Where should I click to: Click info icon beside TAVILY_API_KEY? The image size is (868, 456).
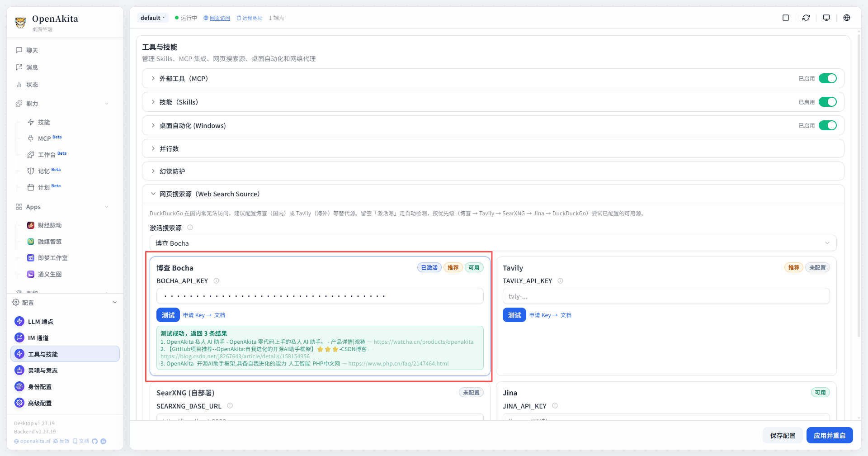pyautogui.click(x=560, y=281)
